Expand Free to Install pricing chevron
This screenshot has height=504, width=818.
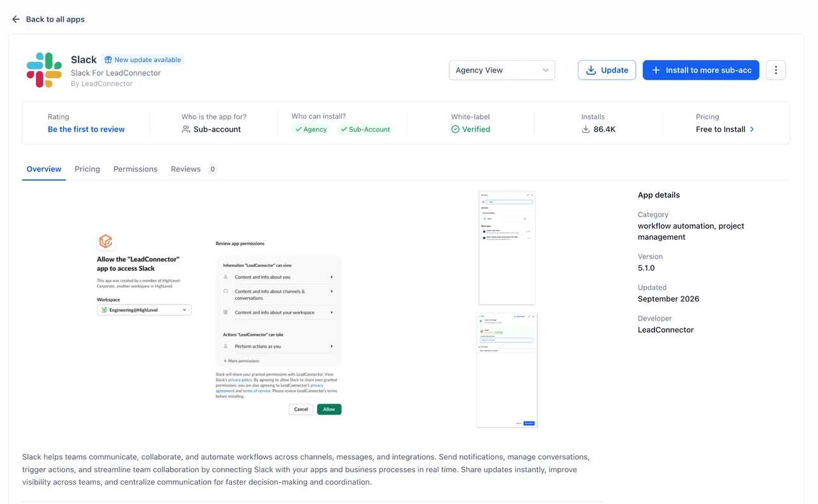coord(752,129)
